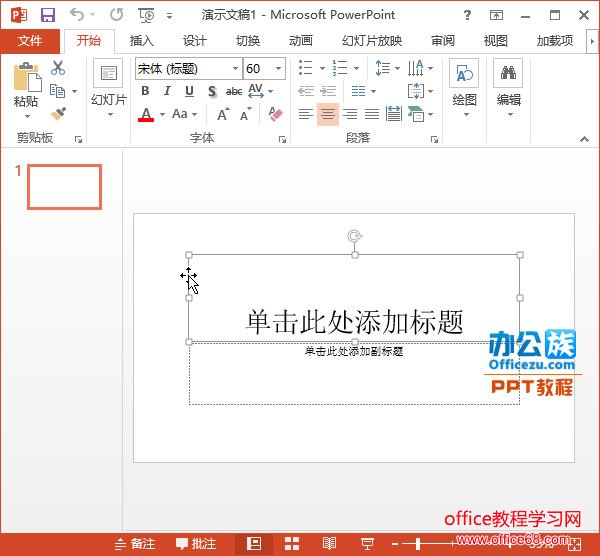Open font size dropdown showing 60

tap(279, 68)
